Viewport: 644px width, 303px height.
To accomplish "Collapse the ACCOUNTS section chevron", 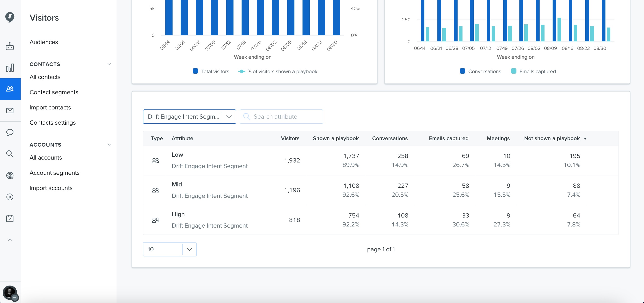I will pyautogui.click(x=109, y=145).
